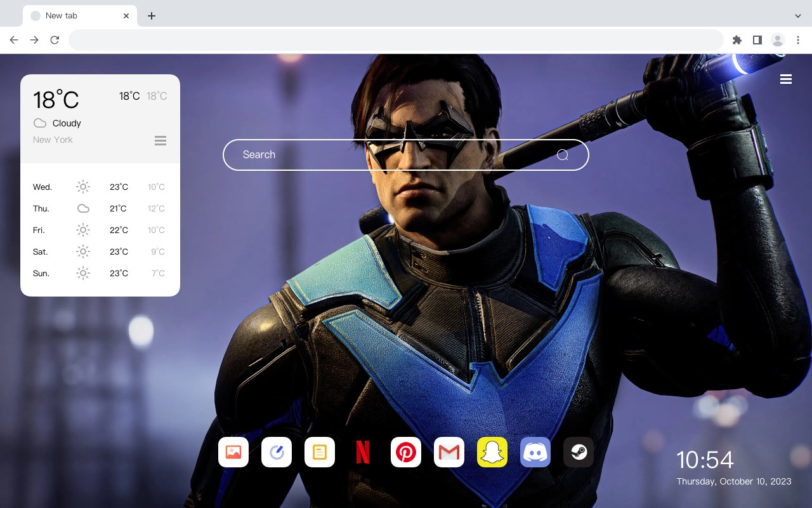Image resolution: width=812 pixels, height=508 pixels.
Task: Click Thursday's cloud forecast icon
Action: coord(83,208)
